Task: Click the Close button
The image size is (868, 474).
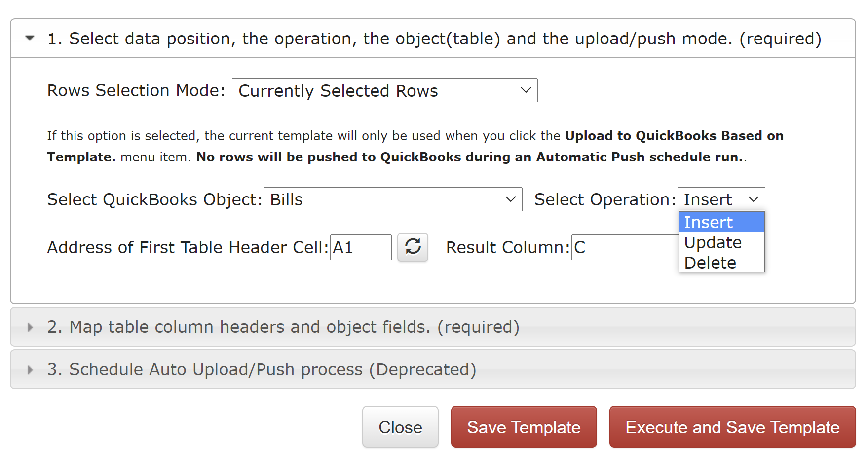Action: tap(400, 427)
